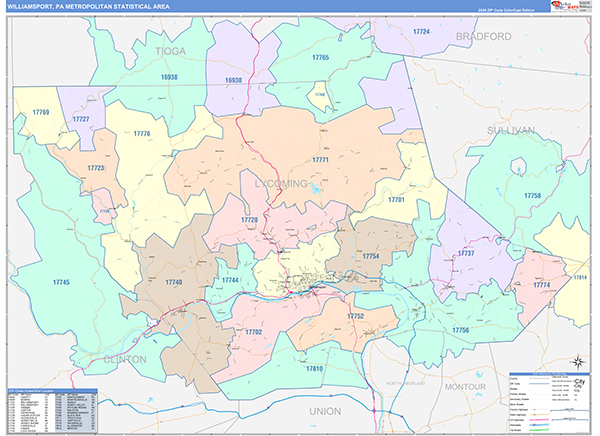Click the small lake near Lycoming label

coord(316,188)
